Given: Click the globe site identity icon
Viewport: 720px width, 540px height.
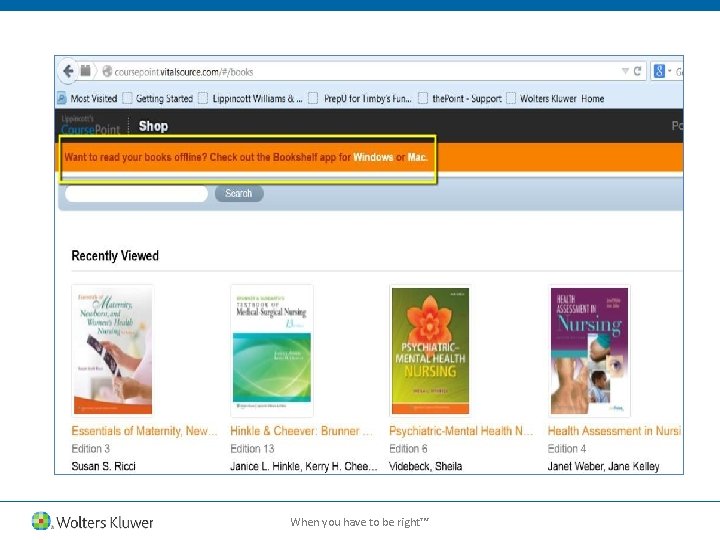Looking at the screenshot, I should [x=107, y=71].
